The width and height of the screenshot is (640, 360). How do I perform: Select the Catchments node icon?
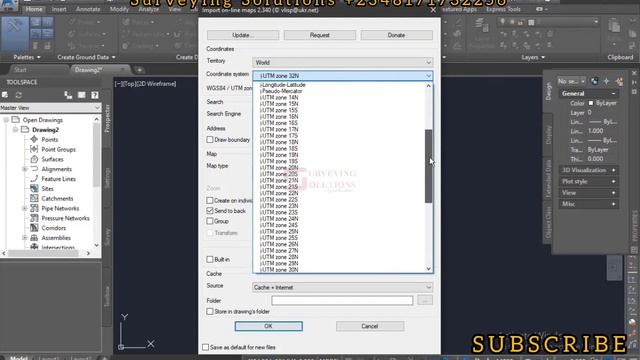tap(34, 198)
